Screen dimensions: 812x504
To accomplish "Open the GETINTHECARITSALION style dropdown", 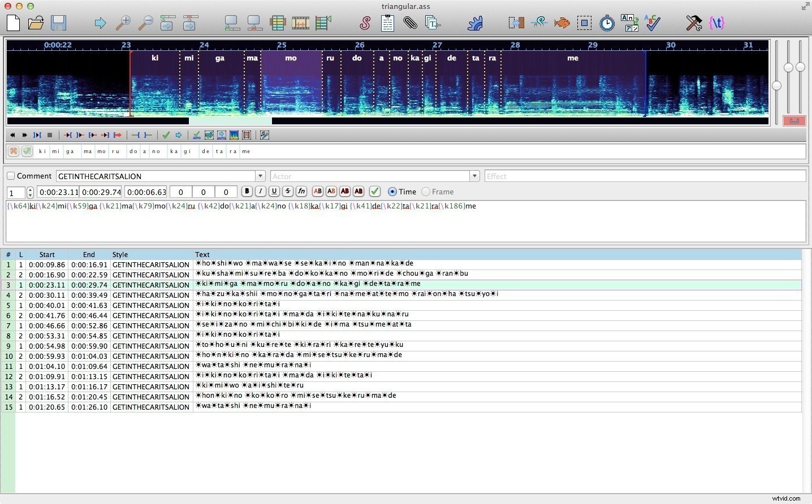I will point(260,176).
